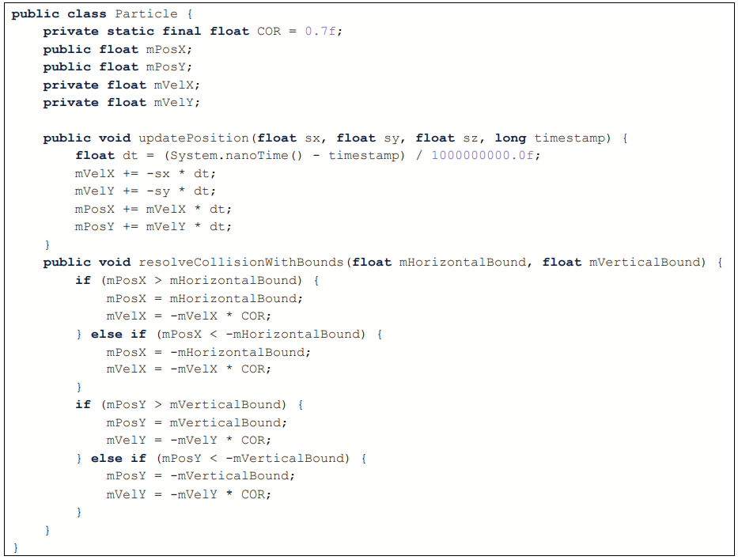Click the Particle class name

click(142, 14)
